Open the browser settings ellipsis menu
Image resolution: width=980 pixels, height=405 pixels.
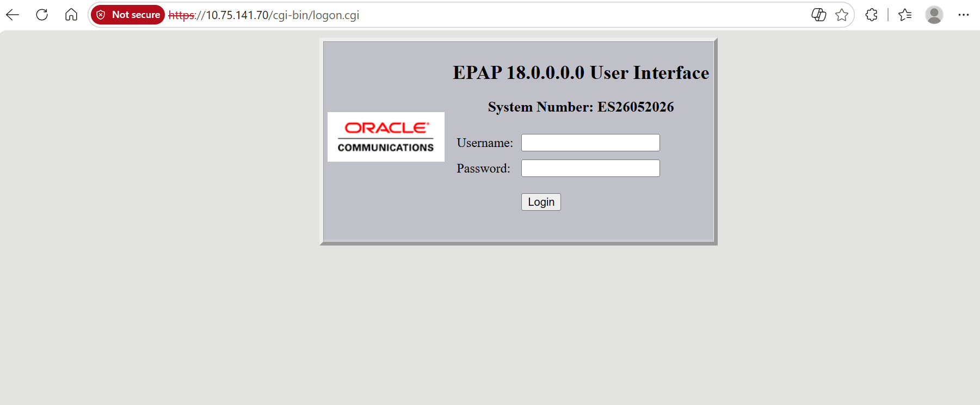click(x=964, y=15)
